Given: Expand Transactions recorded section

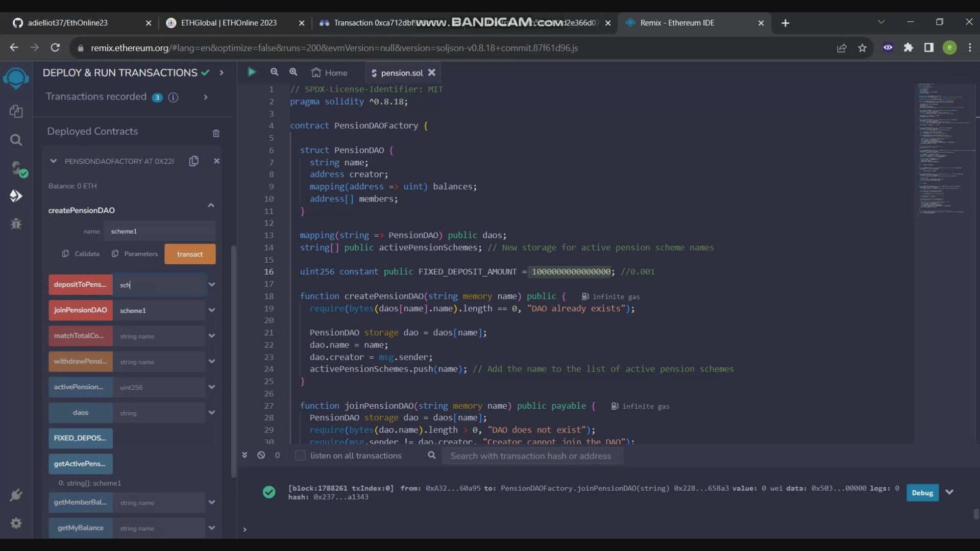Looking at the screenshot, I should click(x=206, y=97).
